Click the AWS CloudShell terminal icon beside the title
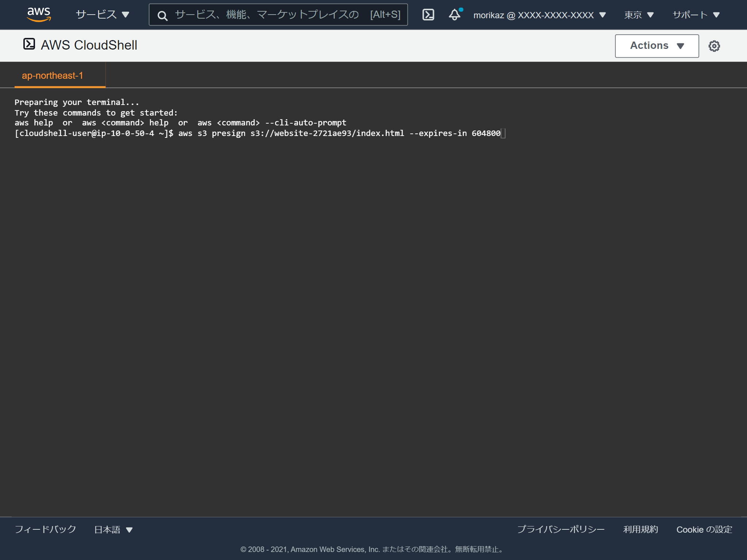The width and height of the screenshot is (747, 560). pyautogui.click(x=30, y=44)
